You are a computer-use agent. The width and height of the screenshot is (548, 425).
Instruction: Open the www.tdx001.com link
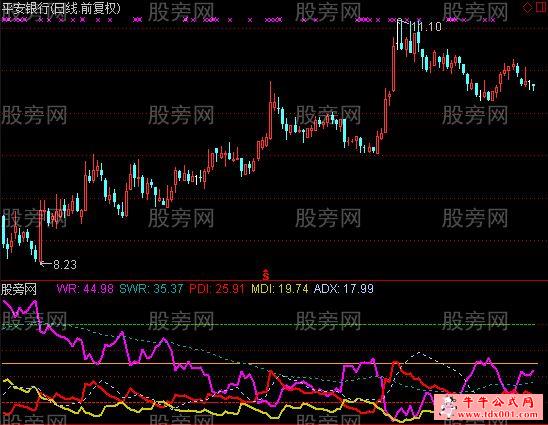click(x=498, y=415)
